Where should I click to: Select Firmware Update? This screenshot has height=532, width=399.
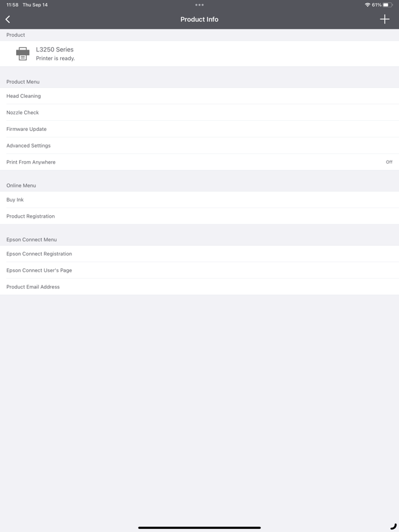point(199,129)
